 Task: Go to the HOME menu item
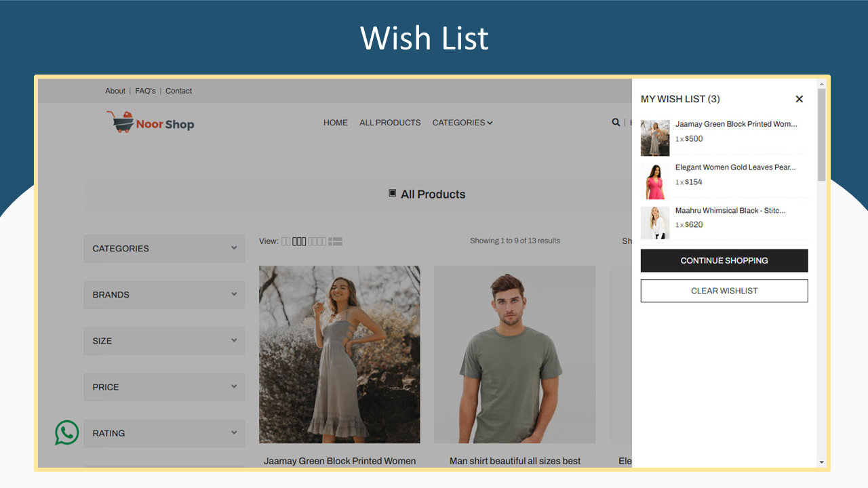pos(335,123)
